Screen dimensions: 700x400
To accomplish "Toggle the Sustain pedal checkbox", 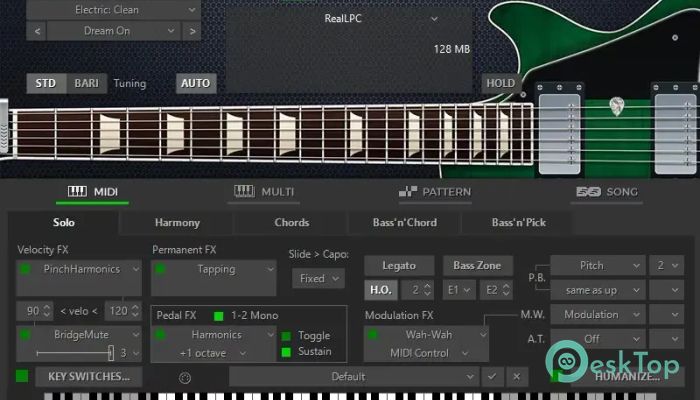I will pyautogui.click(x=286, y=352).
